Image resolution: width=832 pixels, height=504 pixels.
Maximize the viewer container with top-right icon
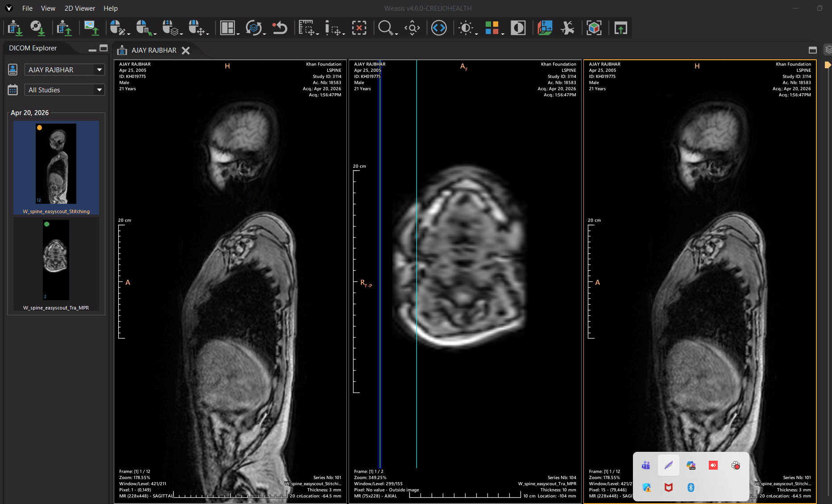(813, 50)
